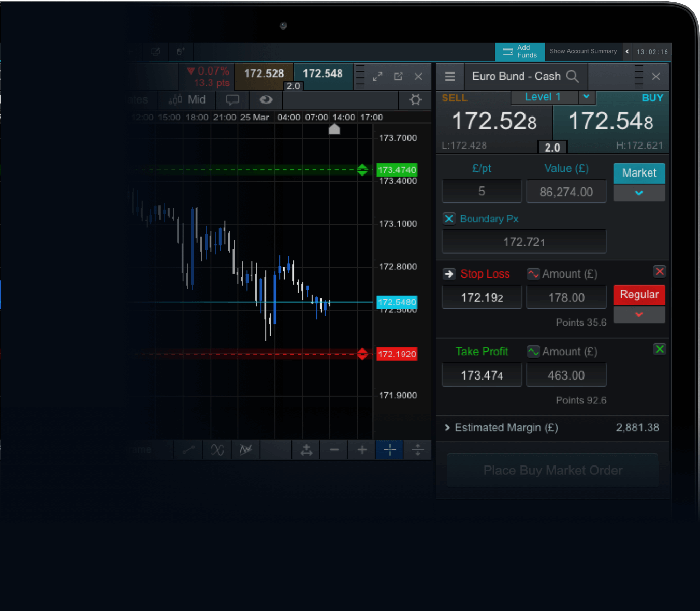Open chart annotations speech bubble tool
This screenshot has width=700, height=611.
click(x=232, y=100)
